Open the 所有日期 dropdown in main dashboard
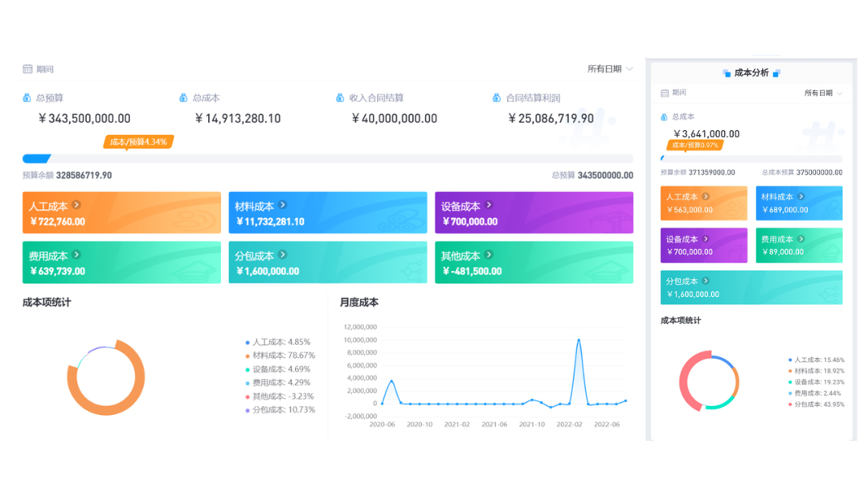 (610, 69)
